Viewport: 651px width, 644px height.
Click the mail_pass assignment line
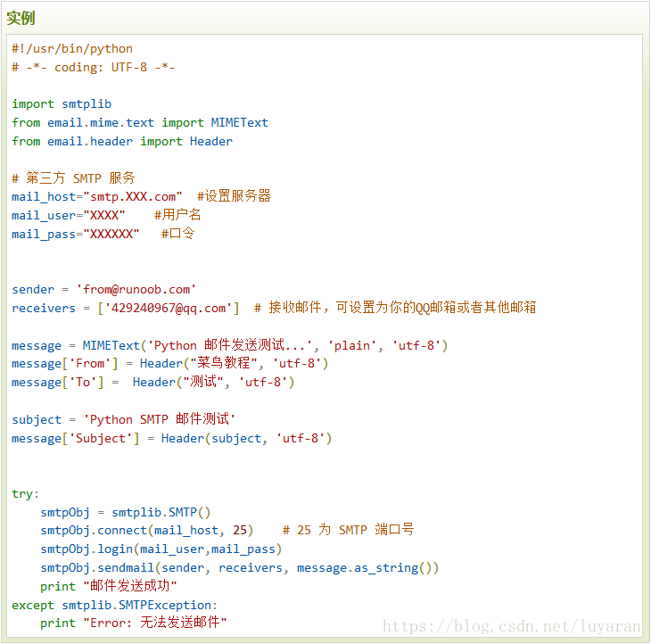103,234
